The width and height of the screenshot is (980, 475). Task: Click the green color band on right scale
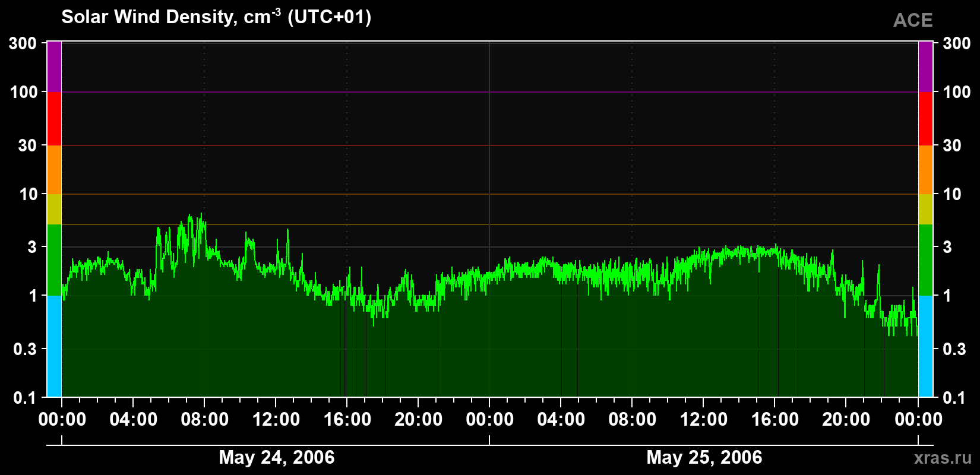click(925, 260)
